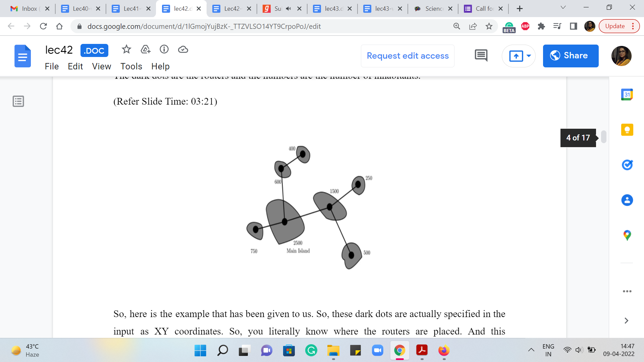Screen dimensions: 644x362
Task: Bookmark this page star icon
Action: click(x=489, y=26)
